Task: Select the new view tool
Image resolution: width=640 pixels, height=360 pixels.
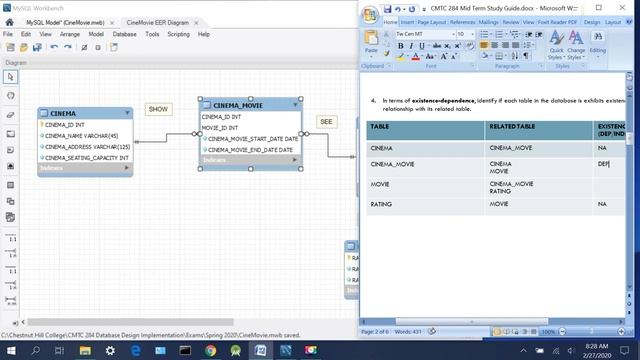Action: tap(10, 201)
